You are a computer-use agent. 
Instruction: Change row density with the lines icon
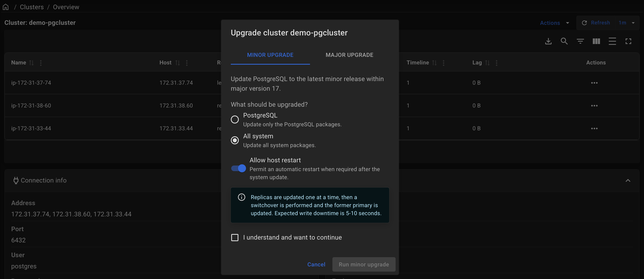612,41
